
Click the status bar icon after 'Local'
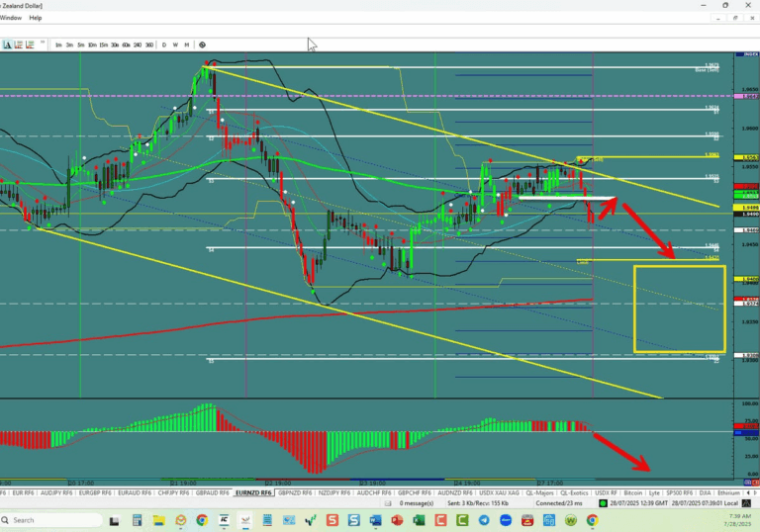[746, 503]
